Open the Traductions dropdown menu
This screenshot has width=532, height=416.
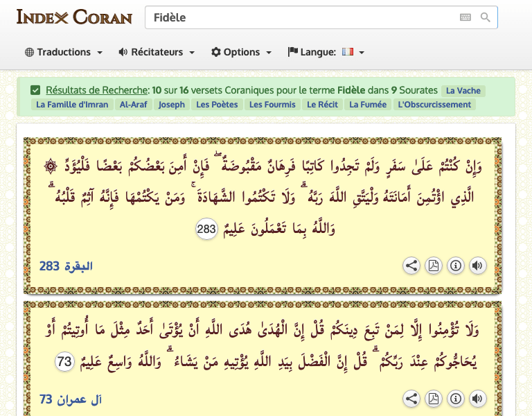[64, 52]
